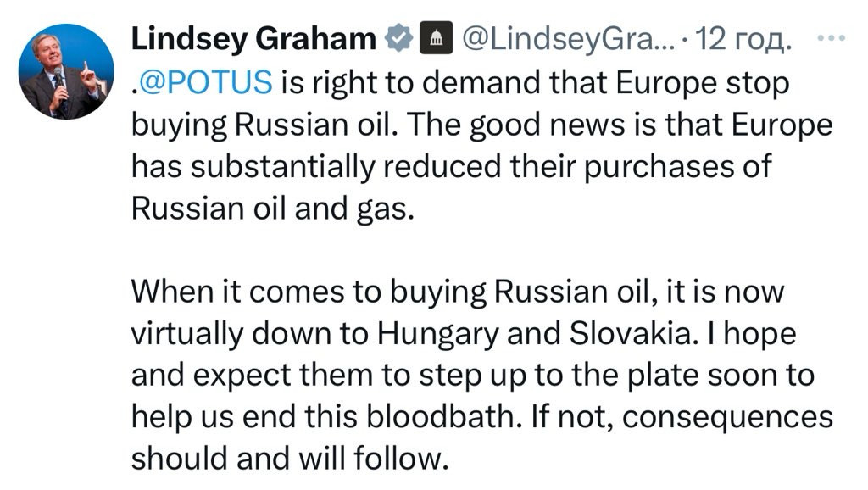The width and height of the screenshot is (868, 490).
Task: Click the line ending "Russian oil and gas."
Action: (272, 209)
